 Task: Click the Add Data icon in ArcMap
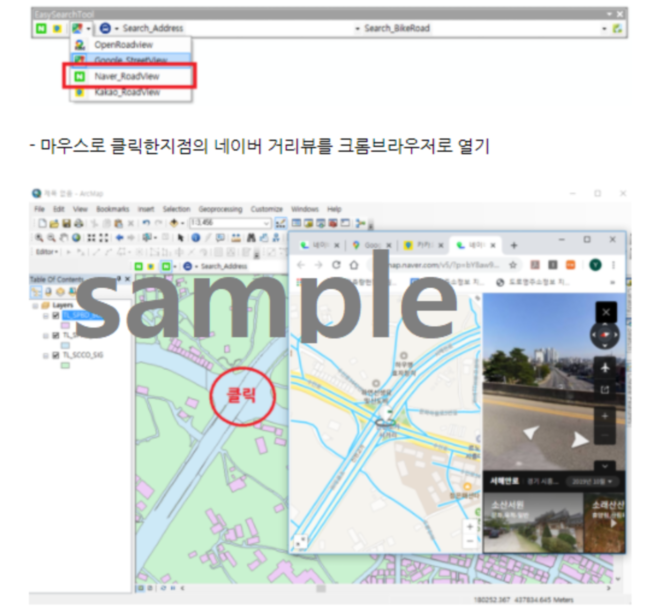pos(174,223)
